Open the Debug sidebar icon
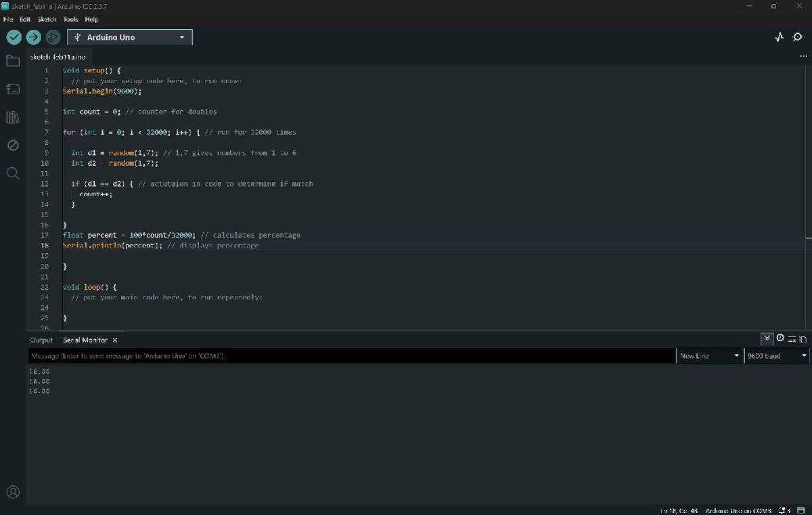Viewport: 812px width, 515px height. tap(13, 145)
